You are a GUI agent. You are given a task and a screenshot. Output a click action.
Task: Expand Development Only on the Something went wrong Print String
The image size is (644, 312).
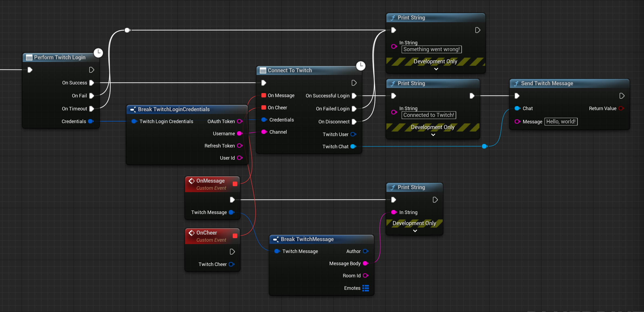click(x=436, y=69)
